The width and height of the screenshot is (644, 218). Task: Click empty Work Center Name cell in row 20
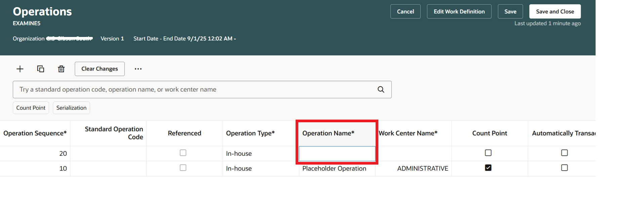(x=413, y=154)
